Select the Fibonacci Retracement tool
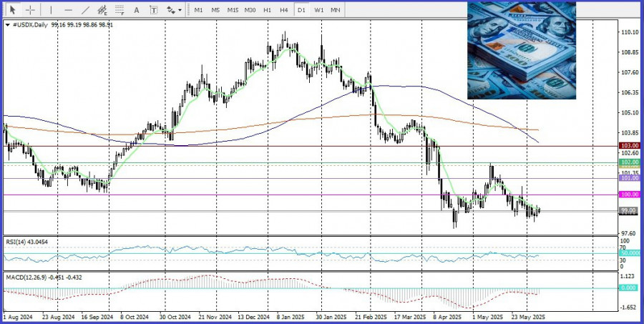The height and width of the screenshot is (324, 644). click(x=119, y=10)
